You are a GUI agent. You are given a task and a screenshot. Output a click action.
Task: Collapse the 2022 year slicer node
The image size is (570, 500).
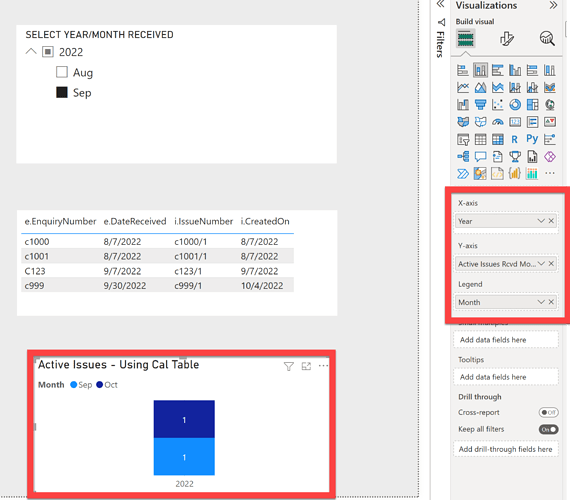click(x=31, y=52)
